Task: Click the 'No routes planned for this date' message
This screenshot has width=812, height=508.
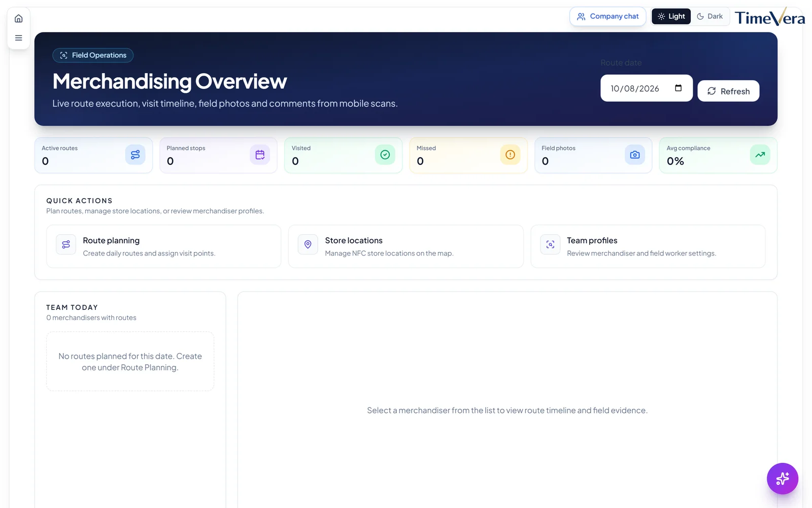Action: point(130,362)
